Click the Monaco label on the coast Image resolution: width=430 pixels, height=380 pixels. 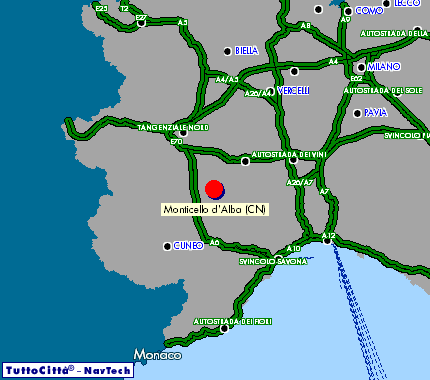157,355
